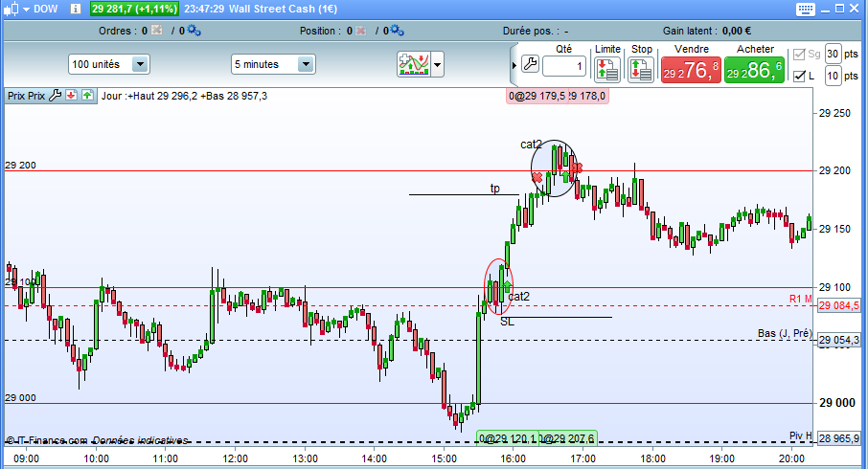Click the 29 054,3 Bas price label
Viewport: 868px width, 469px height.
(x=838, y=340)
